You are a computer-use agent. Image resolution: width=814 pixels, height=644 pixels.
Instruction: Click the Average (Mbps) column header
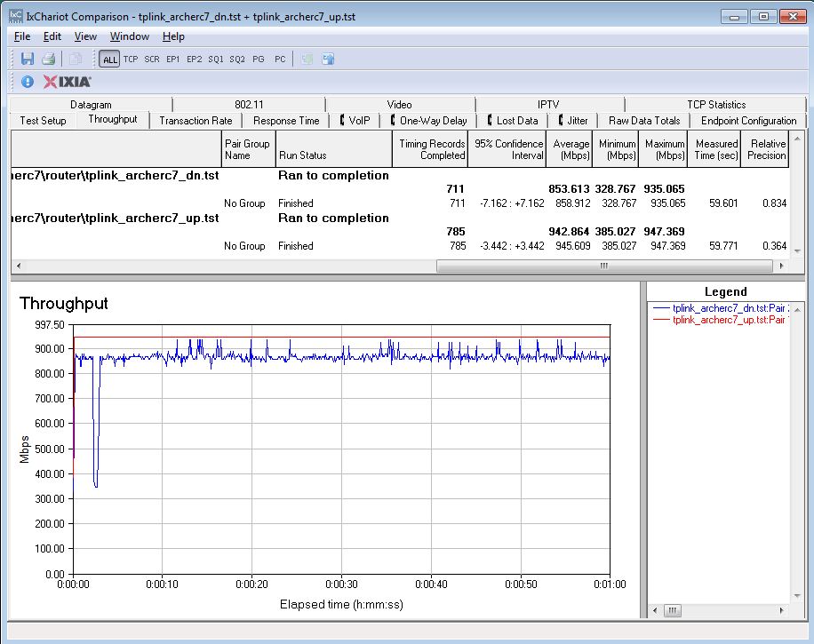click(570, 149)
